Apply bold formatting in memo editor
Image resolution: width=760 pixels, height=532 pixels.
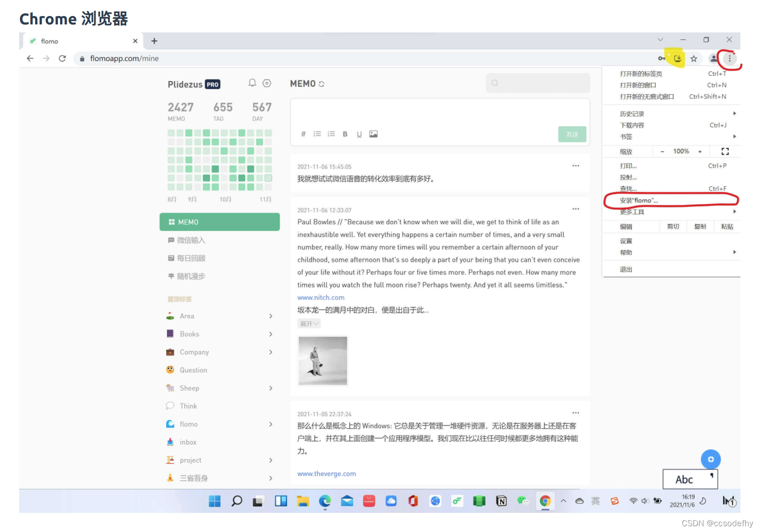point(345,134)
